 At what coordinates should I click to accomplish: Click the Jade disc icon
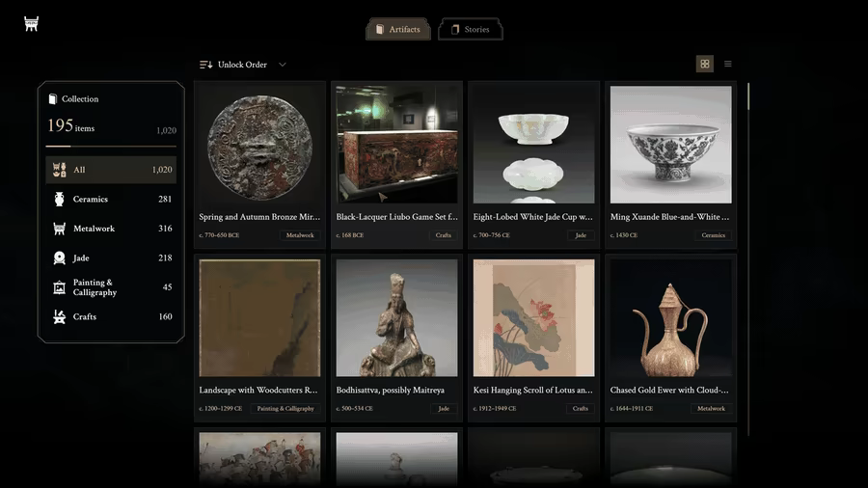[59, 258]
